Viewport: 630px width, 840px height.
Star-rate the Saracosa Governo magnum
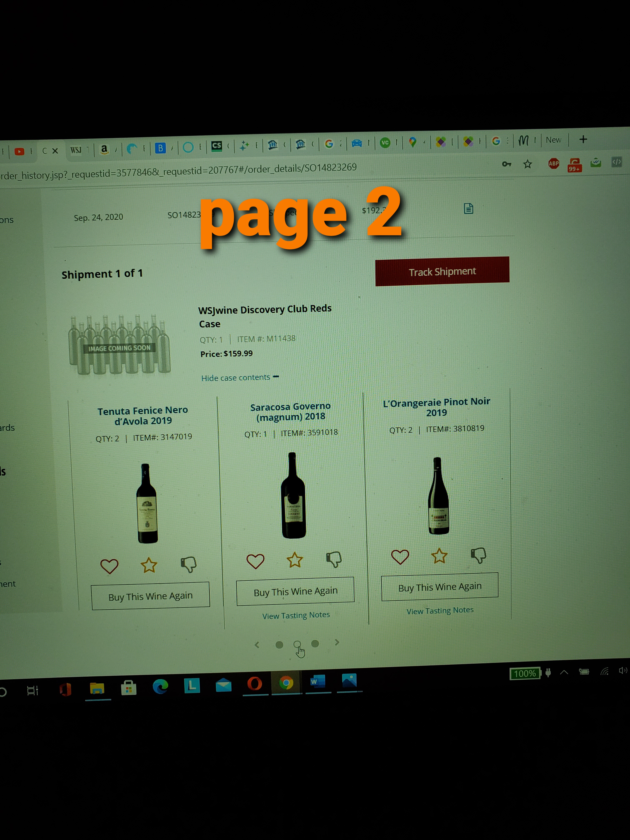point(295,560)
